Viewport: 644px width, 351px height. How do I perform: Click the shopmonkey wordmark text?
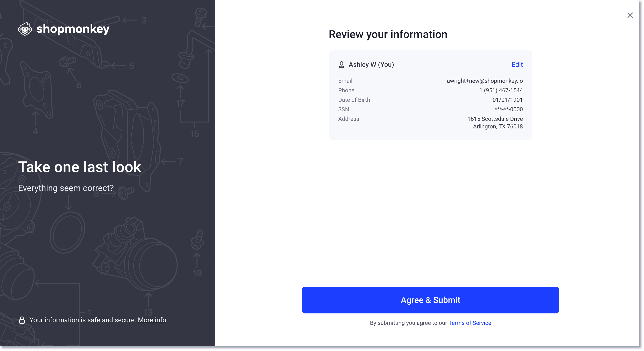coord(73,29)
